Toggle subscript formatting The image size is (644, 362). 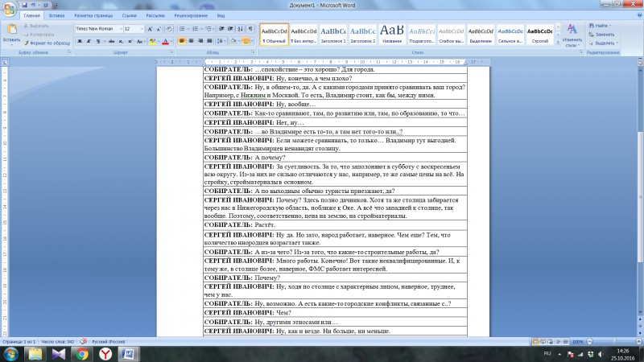pyautogui.click(x=121, y=41)
